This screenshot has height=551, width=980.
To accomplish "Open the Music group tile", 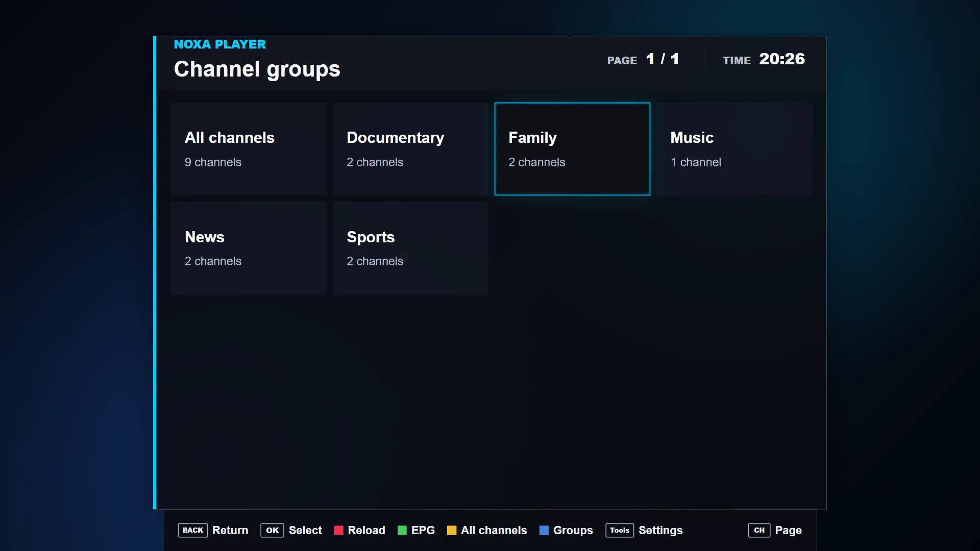I will [734, 149].
